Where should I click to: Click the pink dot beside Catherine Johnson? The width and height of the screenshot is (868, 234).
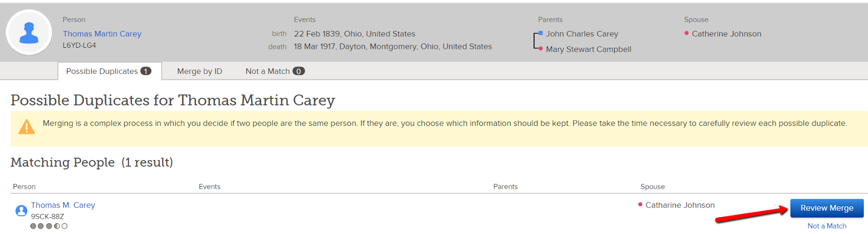[687, 34]
